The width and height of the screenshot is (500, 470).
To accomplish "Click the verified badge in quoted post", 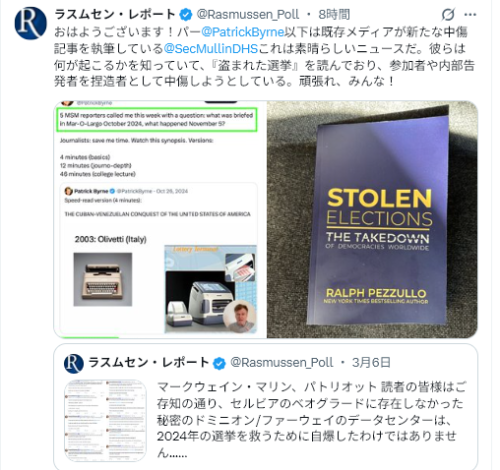I will (x=219, y=363).
